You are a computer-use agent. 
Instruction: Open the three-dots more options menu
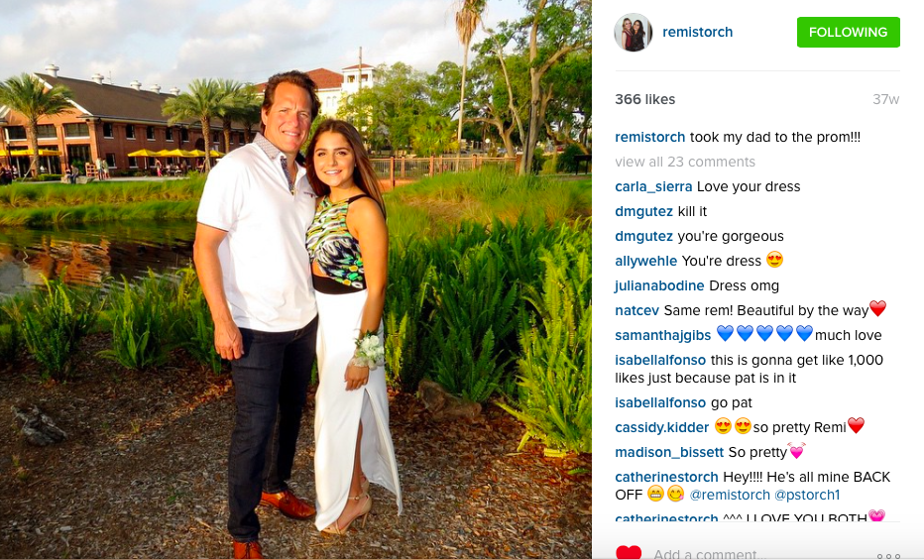click(888, 556)
